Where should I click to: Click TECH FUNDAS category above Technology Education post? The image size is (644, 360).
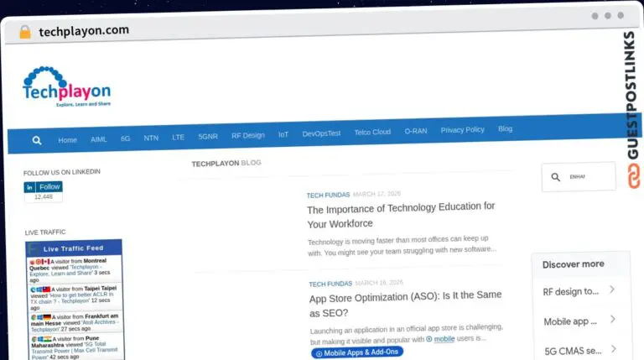328,196
